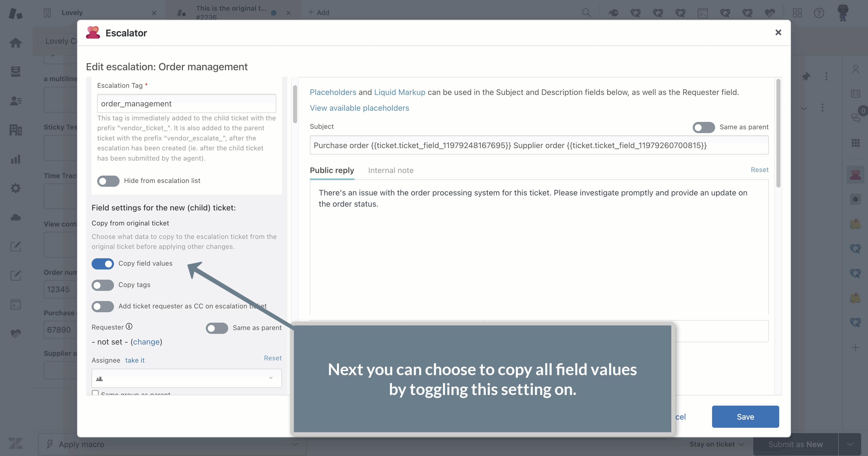The image size is (868, 456).
Task: Click change requester link
Action: [x=146, y=342]
